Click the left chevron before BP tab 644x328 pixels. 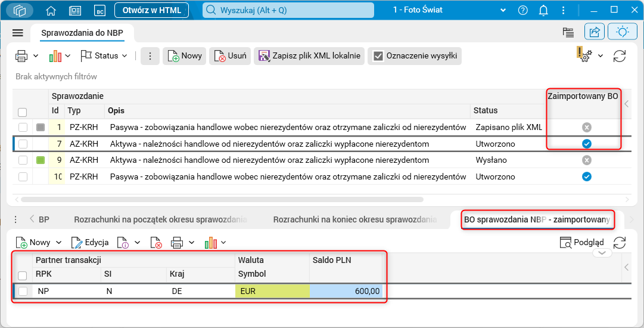point(32,219)
